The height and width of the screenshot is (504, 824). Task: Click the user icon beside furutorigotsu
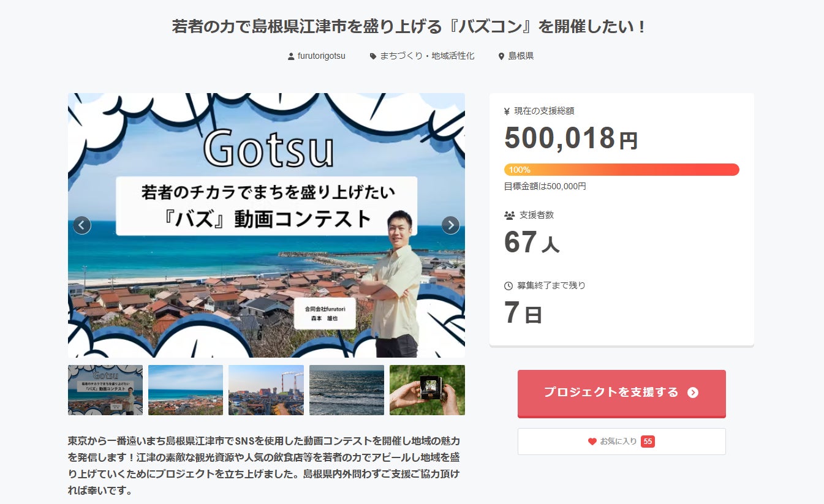click(x=291, y=56)
